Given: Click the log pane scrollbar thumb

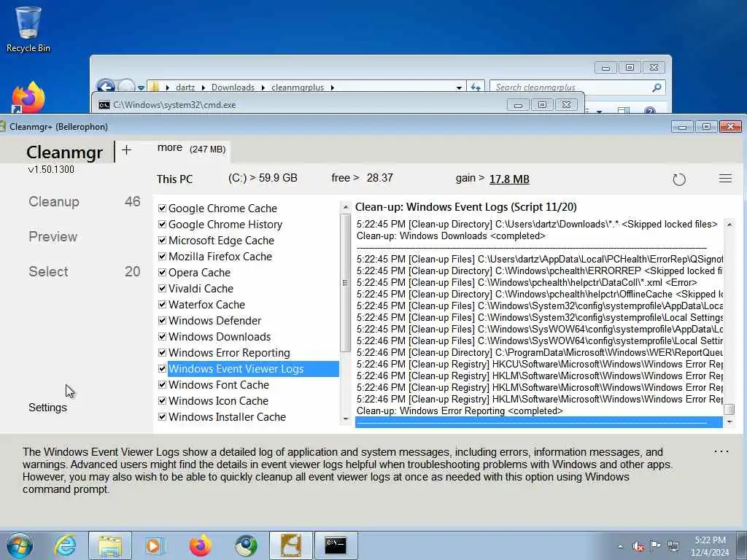Looking at the screenshot, I should pos(729,410).
